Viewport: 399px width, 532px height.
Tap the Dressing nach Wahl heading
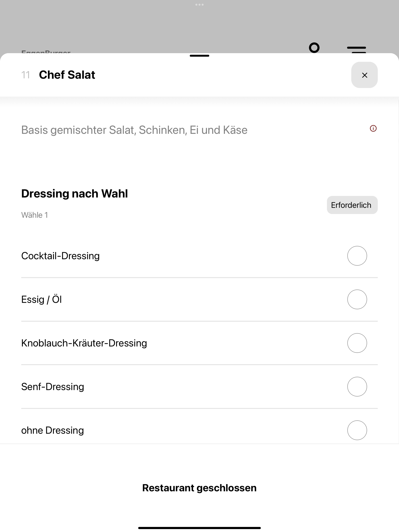click(x=75, y=194)
